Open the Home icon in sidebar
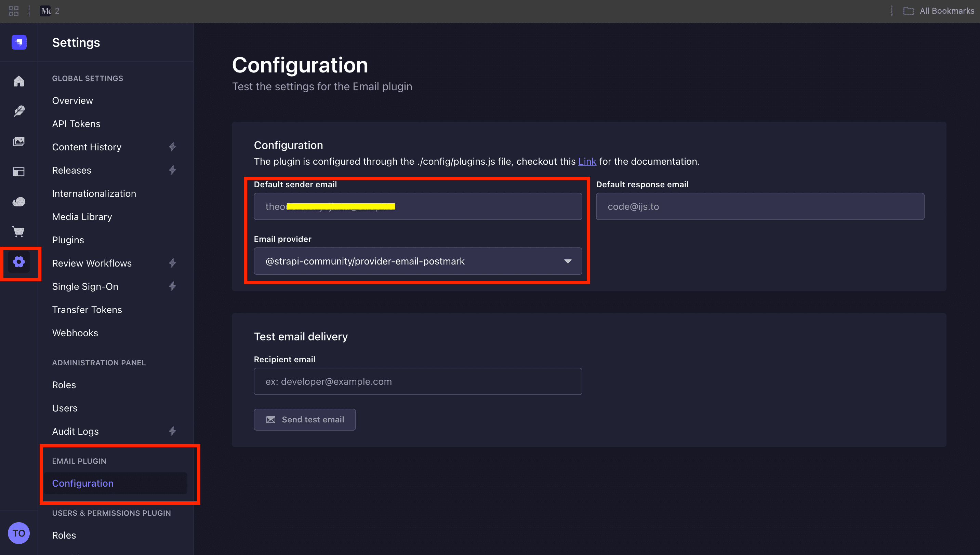The width and height of the screenshot is (980, 555). coord(19,81)
